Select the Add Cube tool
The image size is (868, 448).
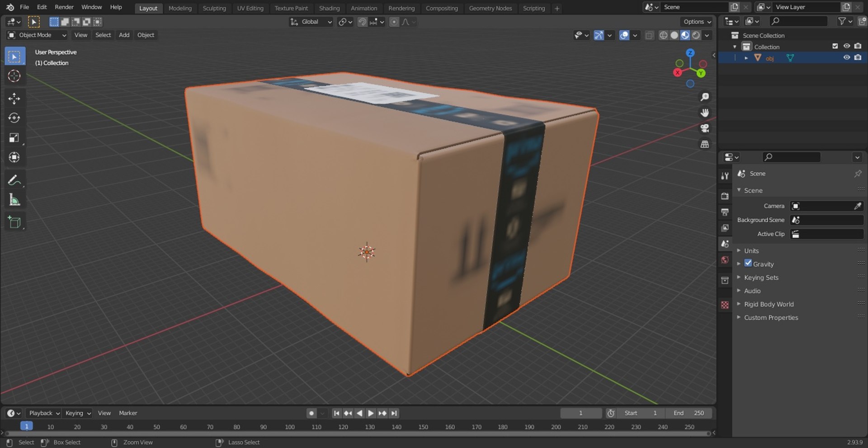coord(14,222)
